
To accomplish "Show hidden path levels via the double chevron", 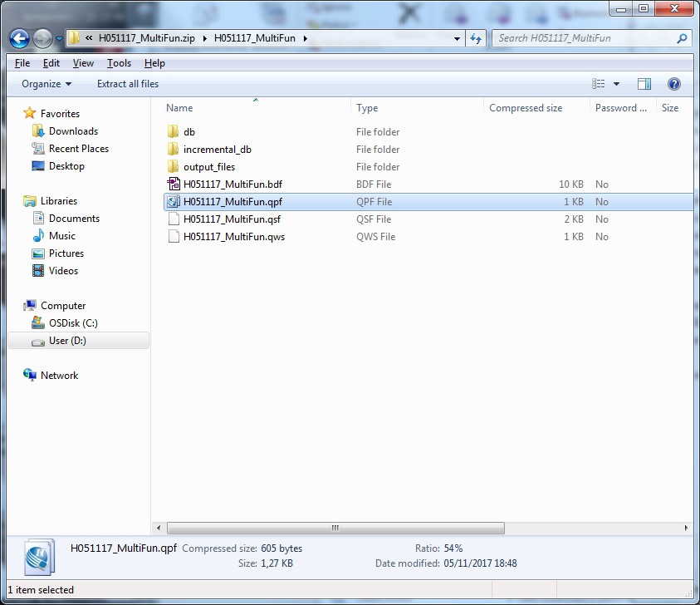I will click(x=89, y=38).
